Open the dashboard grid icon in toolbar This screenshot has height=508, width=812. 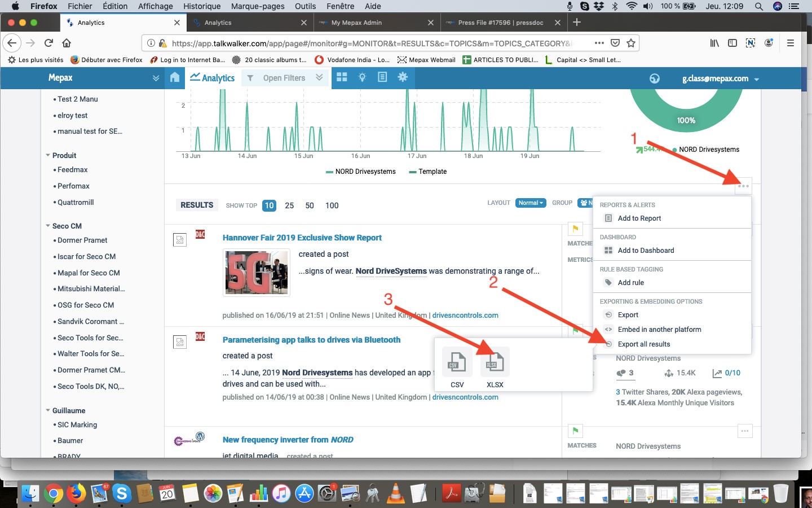tap(342, 78)
